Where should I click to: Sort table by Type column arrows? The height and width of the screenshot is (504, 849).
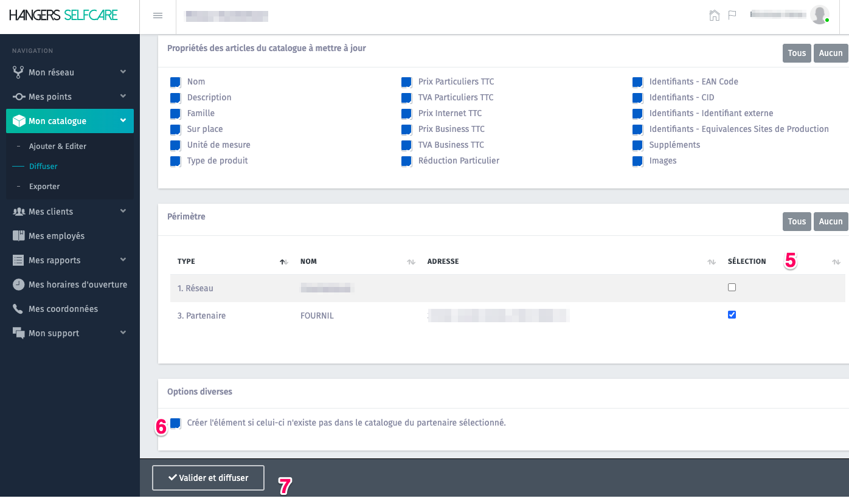coord(283,261)
